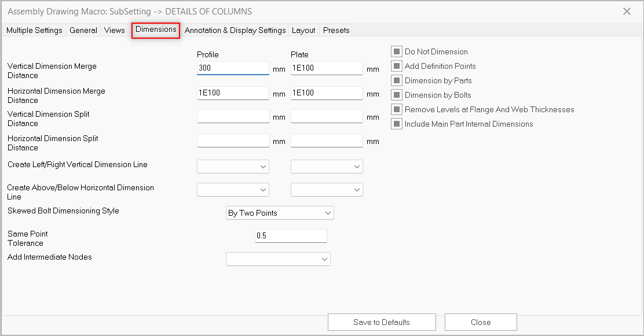Open the Skewed Bolt Dimensioning Style dropdown
644x336 pixels.
[x=280, y=213]
